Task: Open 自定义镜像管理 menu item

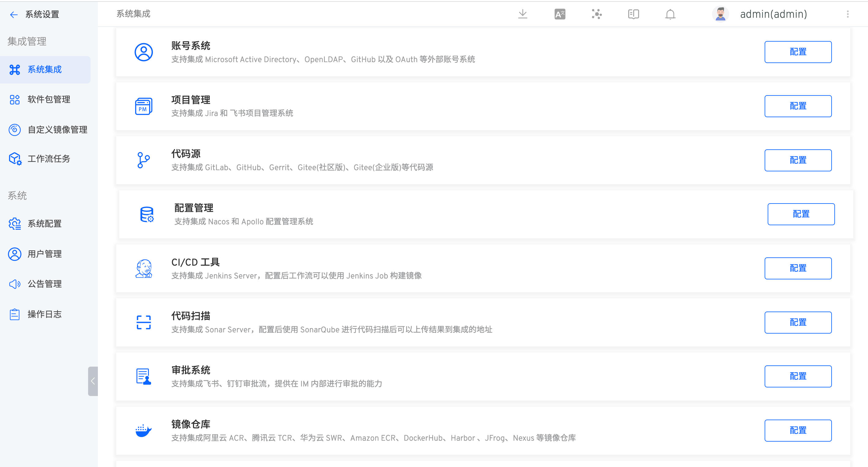Action: tap(45, 129)
